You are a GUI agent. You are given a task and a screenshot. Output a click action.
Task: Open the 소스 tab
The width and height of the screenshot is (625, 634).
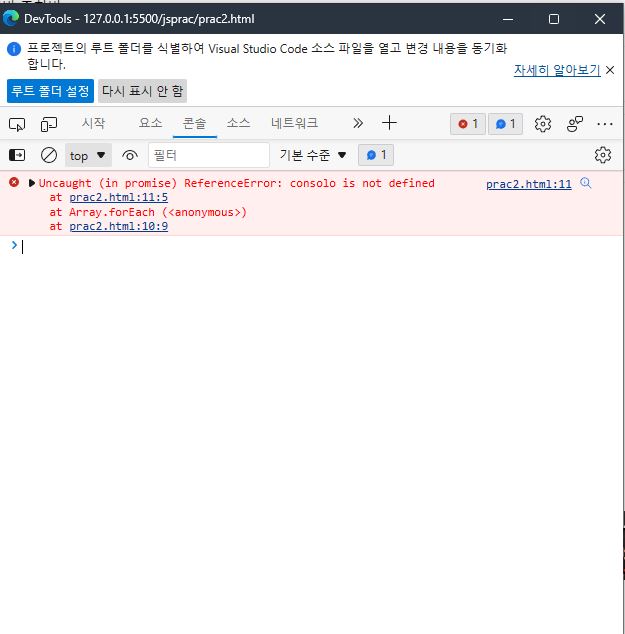pos(239,123)
